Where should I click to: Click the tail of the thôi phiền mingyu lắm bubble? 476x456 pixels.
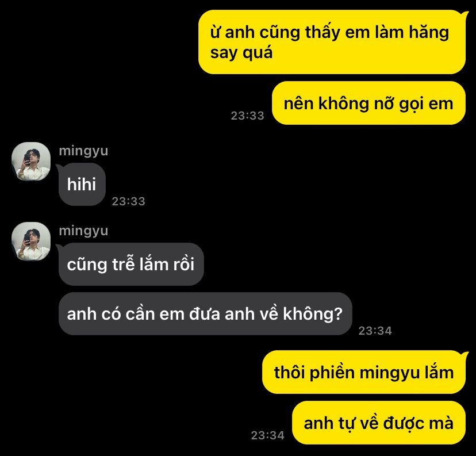(465, 354)
